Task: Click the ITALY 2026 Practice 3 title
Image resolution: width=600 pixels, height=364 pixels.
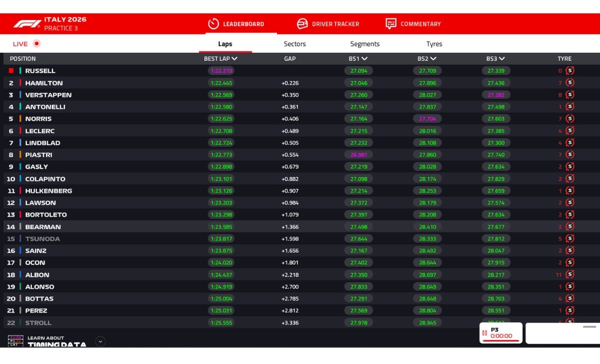Action: (x=65, y=23)
